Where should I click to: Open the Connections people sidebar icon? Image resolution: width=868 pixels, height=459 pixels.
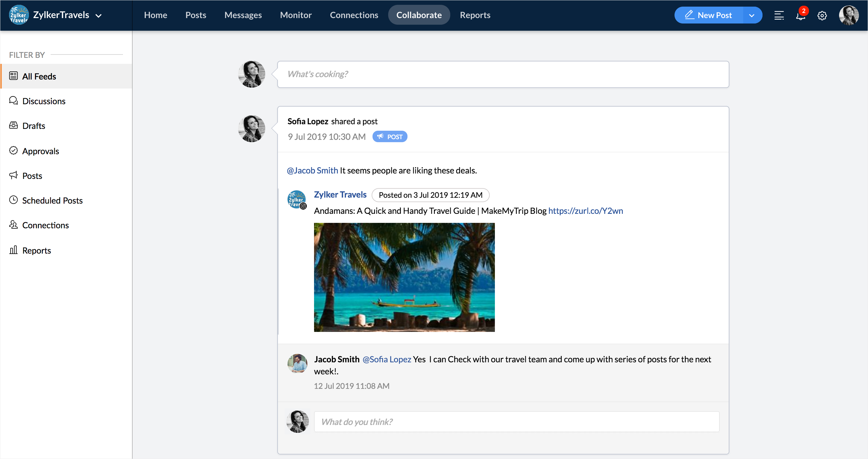[14, 225]
